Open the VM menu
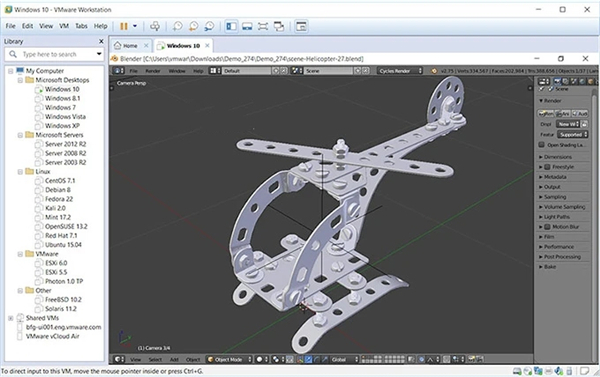This screenshot has height=377, width=600. coord(64,26)
